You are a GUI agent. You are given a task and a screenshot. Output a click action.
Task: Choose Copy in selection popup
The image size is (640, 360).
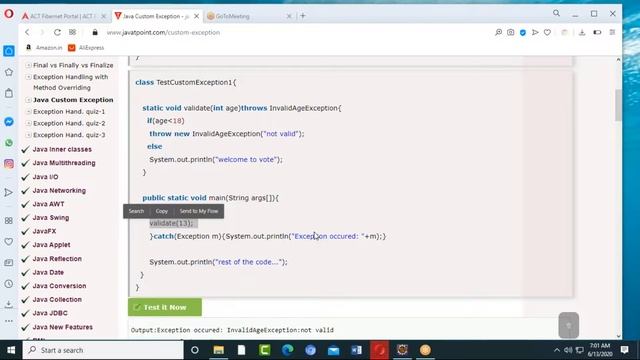162,211
